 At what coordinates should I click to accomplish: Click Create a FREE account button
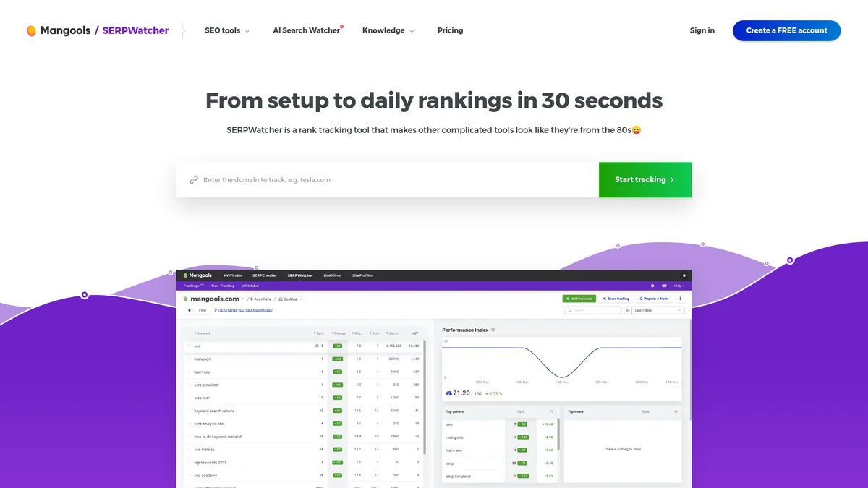coord(786,30)
